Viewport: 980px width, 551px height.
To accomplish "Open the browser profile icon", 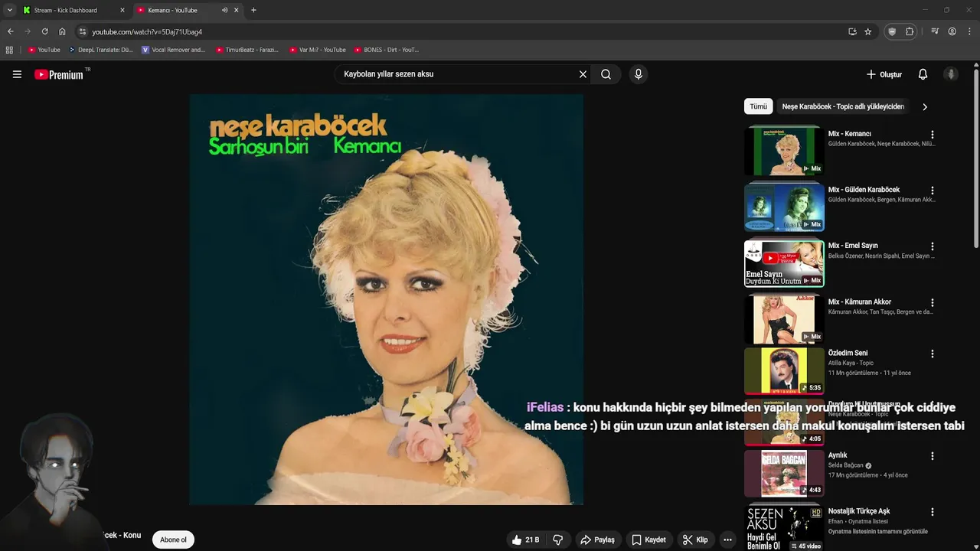I will pyautogui.click(x=952, y=31).
